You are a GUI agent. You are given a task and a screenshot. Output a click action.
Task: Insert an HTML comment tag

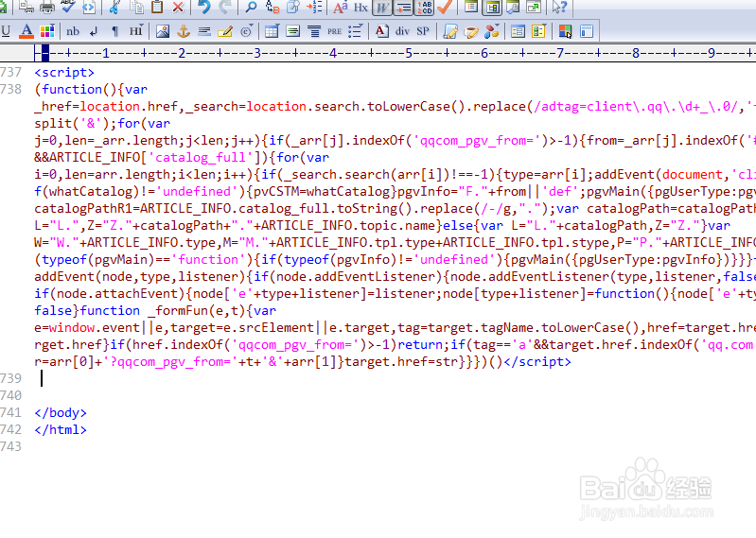(225, 31)
